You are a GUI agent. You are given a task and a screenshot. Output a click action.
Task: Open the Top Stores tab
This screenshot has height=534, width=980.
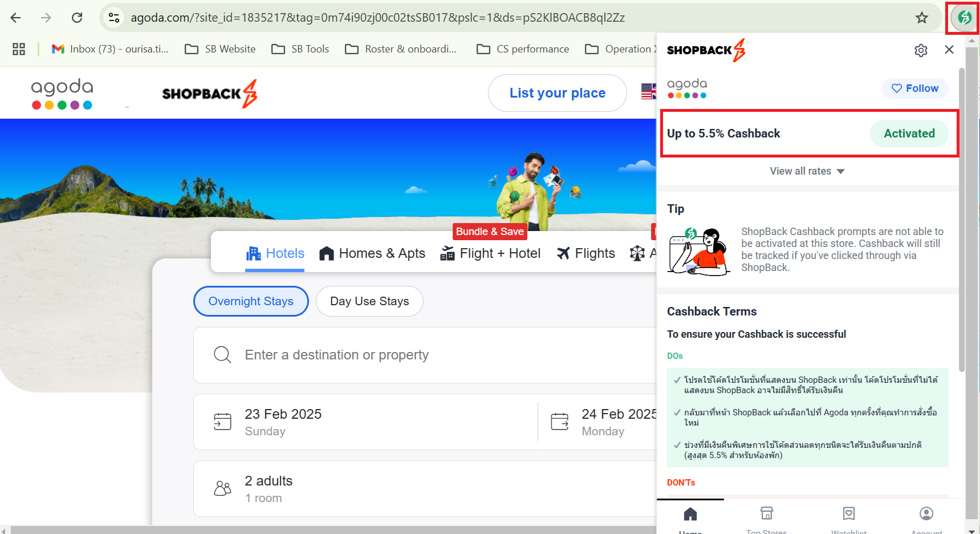pyautogui.click(x=767, y=519)
